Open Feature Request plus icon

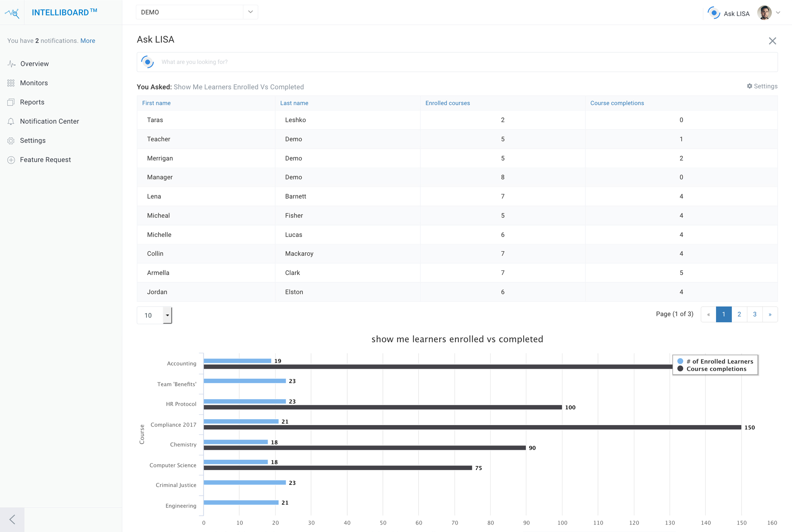pos(11,160)
